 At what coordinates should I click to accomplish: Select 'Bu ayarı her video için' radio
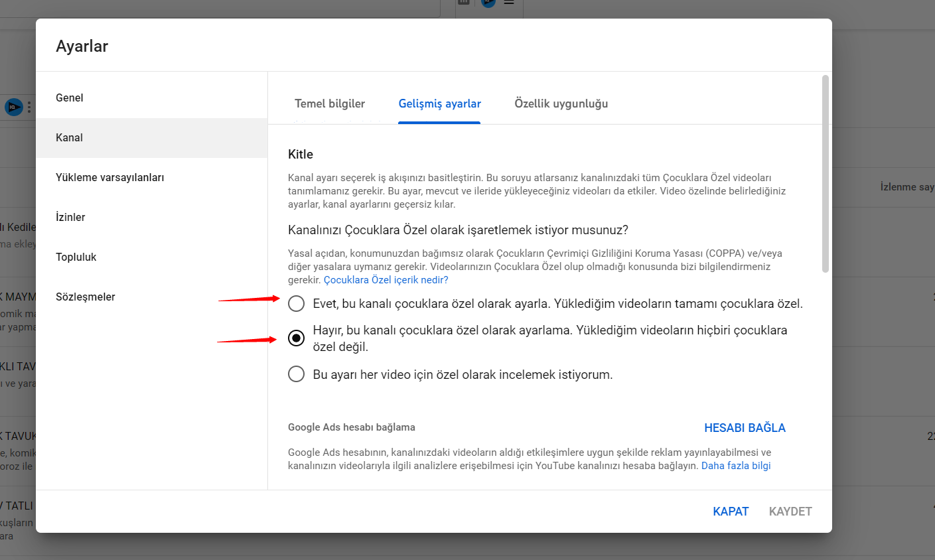pyautogui.click(x=296, y=374)
